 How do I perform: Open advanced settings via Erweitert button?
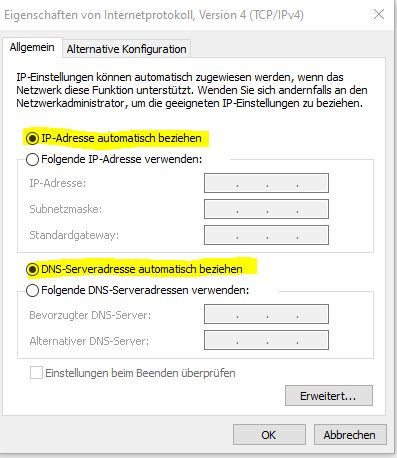pyautogui.click(x=329, y=396)
